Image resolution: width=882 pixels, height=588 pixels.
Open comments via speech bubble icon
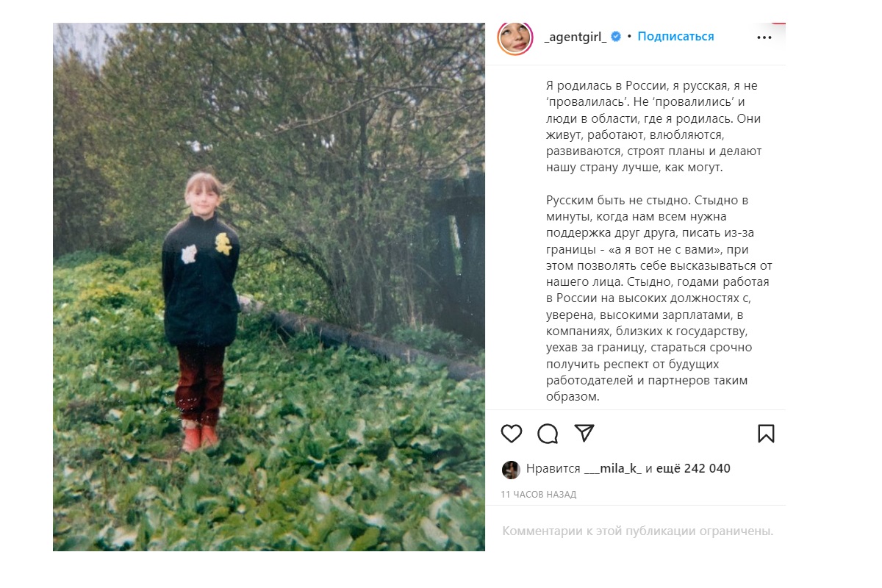[x=548, y=434]
